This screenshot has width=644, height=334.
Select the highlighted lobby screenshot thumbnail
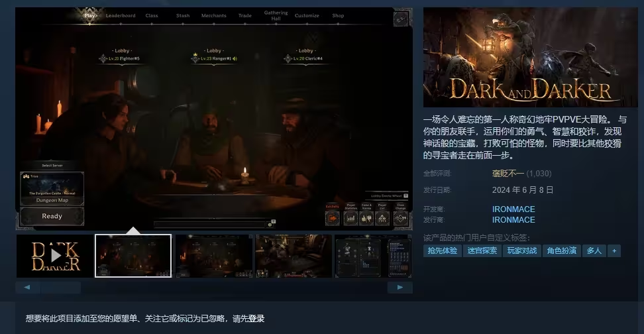click(133, 256)
